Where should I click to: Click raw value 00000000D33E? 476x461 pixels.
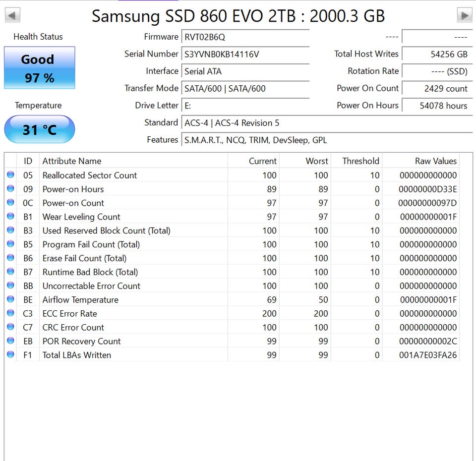(428, 189)
